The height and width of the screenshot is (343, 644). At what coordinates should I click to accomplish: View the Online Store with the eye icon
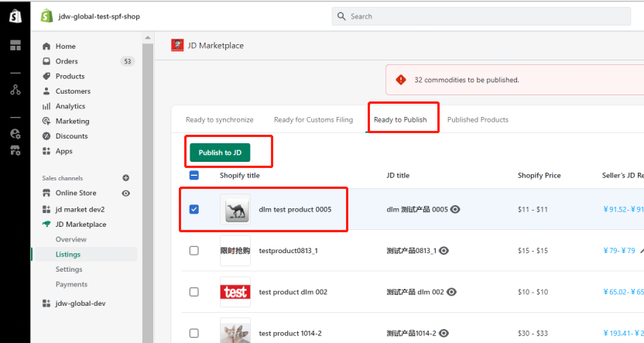[125, 193]
